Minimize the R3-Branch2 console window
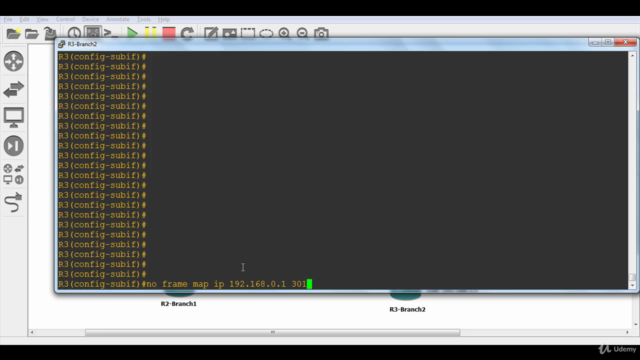The height and width of the screenshot is (360, 640). pyautogui.click(x=595, y=42)
